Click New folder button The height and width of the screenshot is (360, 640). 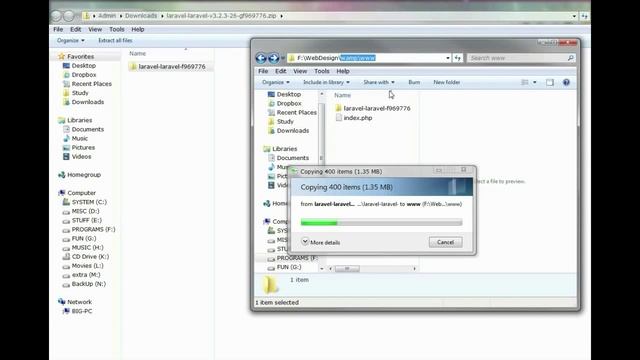(447, 82)
